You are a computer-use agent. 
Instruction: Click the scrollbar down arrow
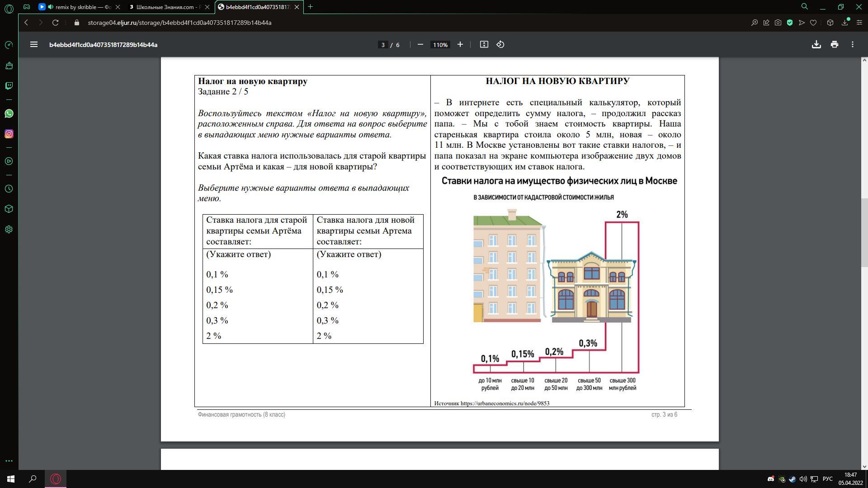[864, 466]
